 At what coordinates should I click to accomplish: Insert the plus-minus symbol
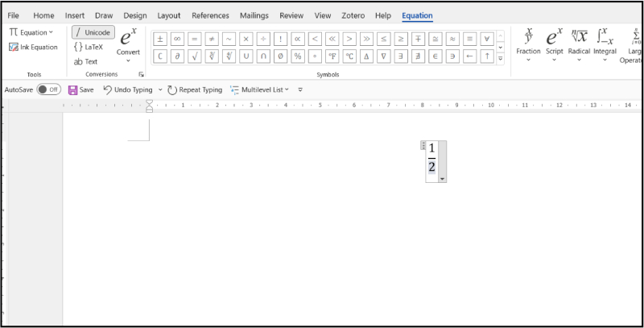coord(160,38)
